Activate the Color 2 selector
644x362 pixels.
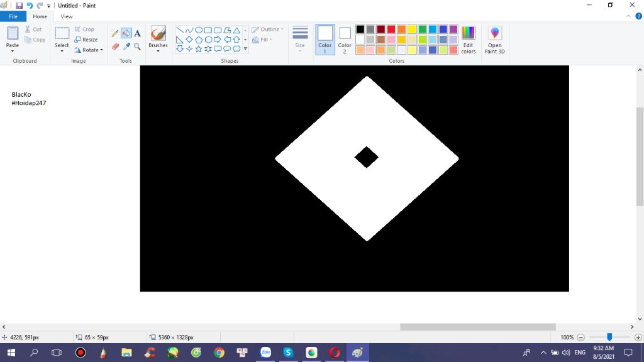pyautogui.click(x=345, y=40)
